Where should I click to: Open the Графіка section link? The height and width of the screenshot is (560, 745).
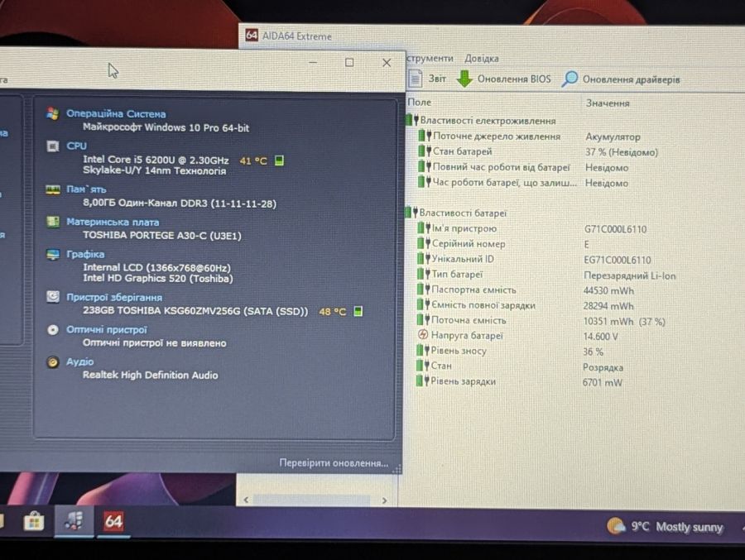coord(85,254)
